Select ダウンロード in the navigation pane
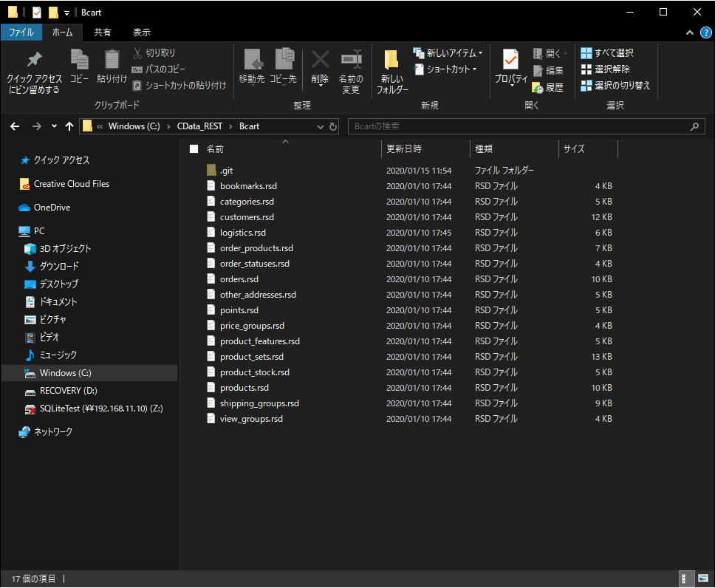Screen dimensions: 715x588 coord(59,266)
